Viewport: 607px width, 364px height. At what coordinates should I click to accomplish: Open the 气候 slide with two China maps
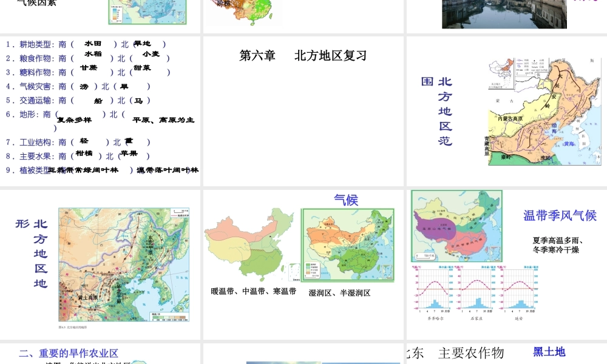coord(303,265)
